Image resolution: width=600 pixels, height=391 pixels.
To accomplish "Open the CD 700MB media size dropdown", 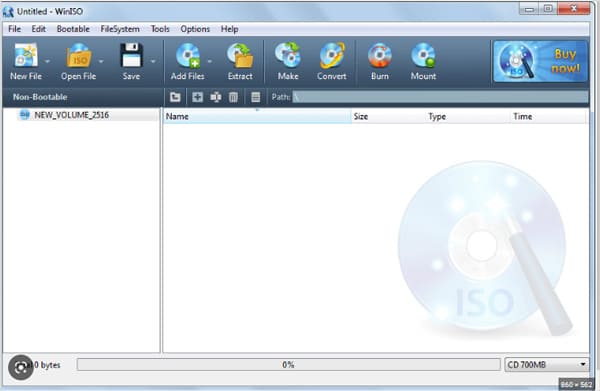I will 546,365.
